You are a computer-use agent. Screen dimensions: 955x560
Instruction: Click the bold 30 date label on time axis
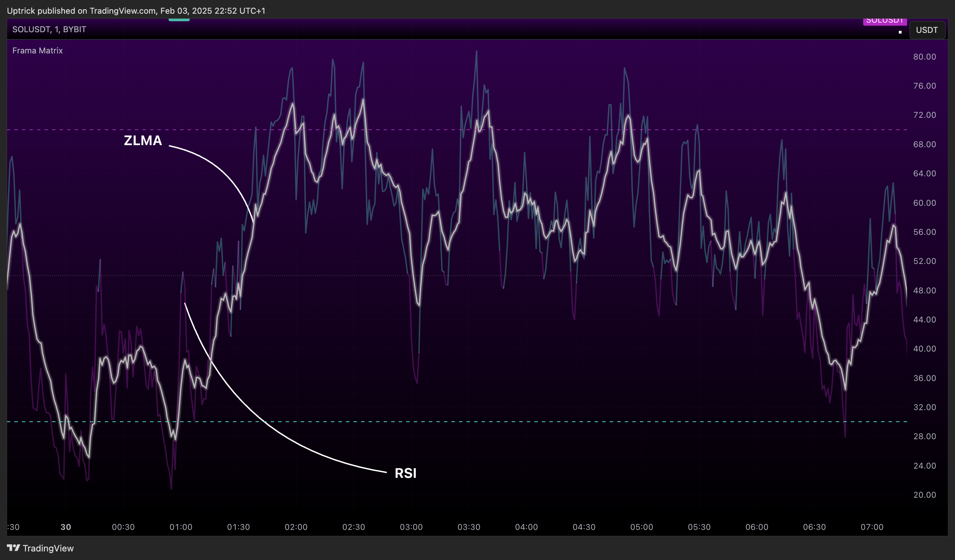click(66, 527)
